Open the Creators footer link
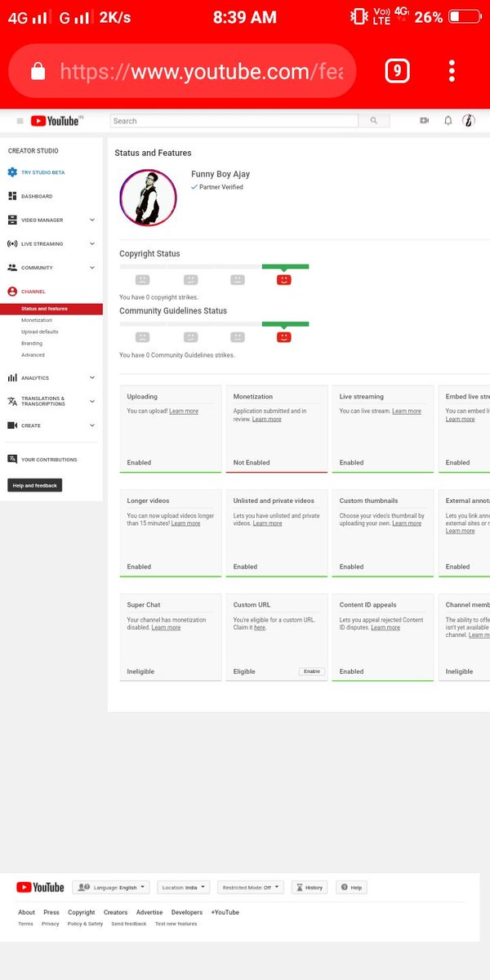Screen dimensions: 490x980 click(116, 912)
